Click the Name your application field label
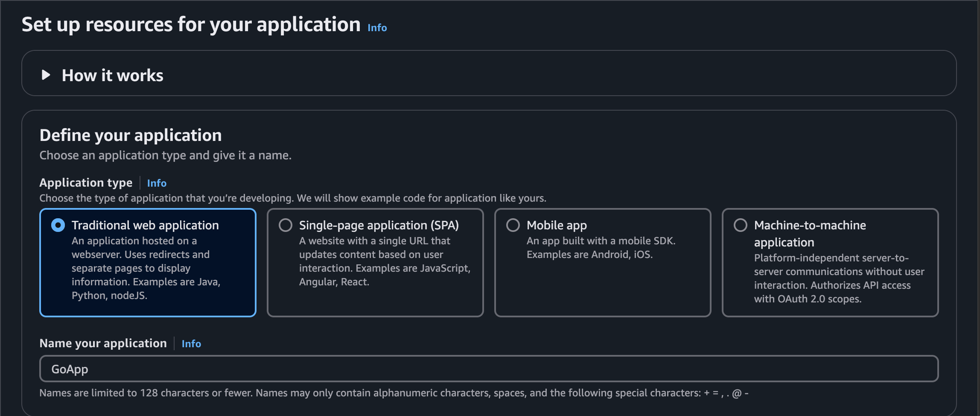This screenshot has height=416, width=980. click(103, 343)
